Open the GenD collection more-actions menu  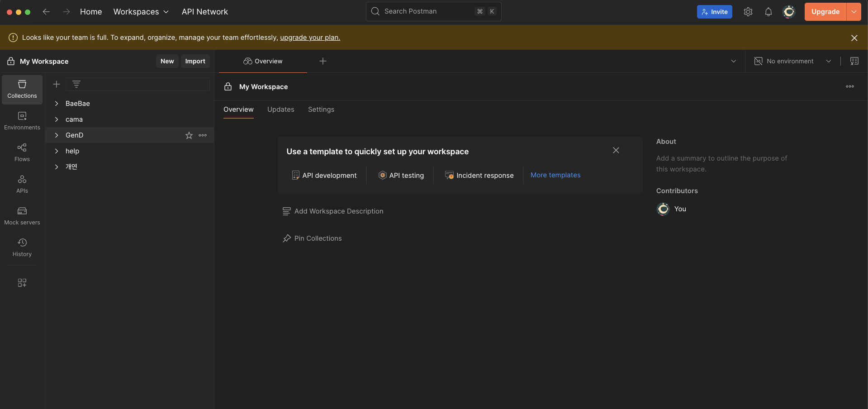(203, 135)
